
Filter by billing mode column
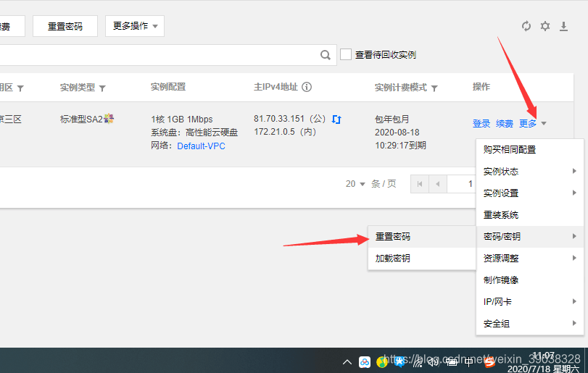click(434, 88)
